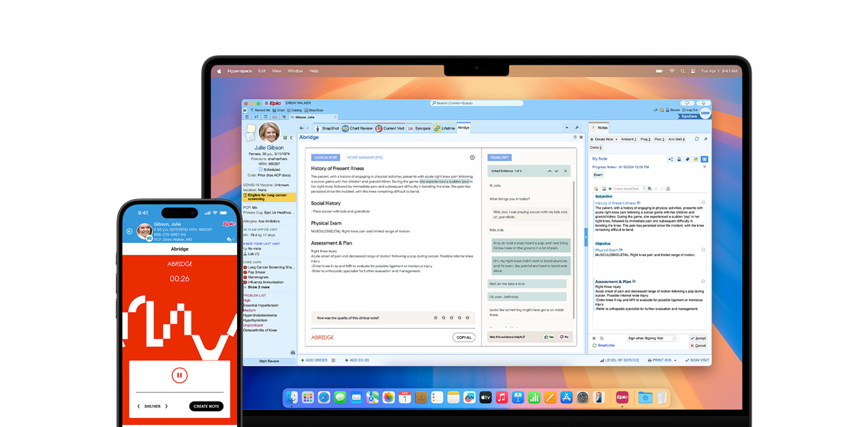The height and width of the screenshot is (427, 868).
Task: Open the Create Note dropdown arrow
Action: 616,140
